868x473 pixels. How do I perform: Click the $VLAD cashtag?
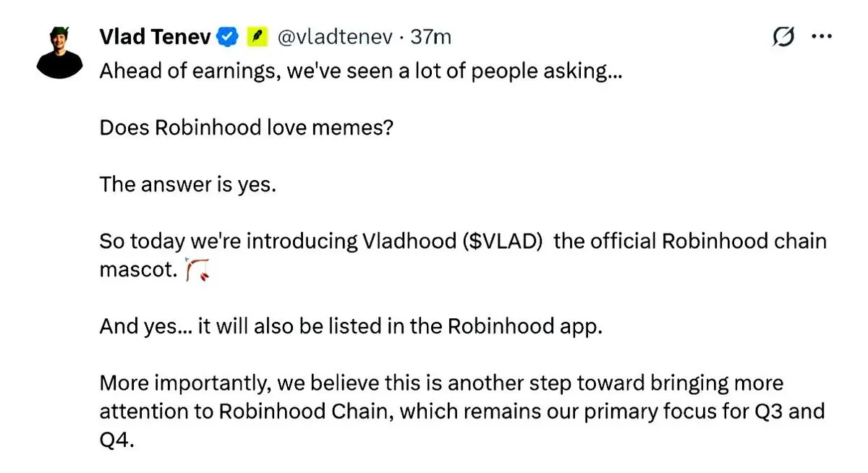tap(503, 241)
